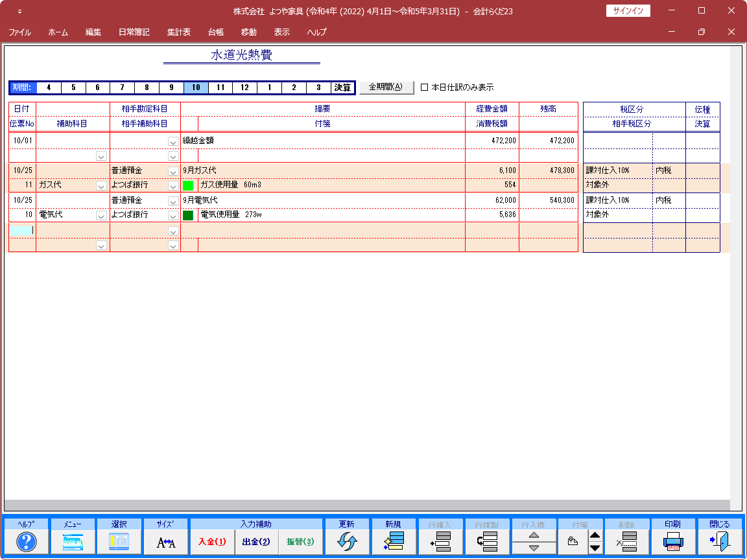Open ホーム menu
The height and width of the screenshot is (560, 747).
click(58, 32)
